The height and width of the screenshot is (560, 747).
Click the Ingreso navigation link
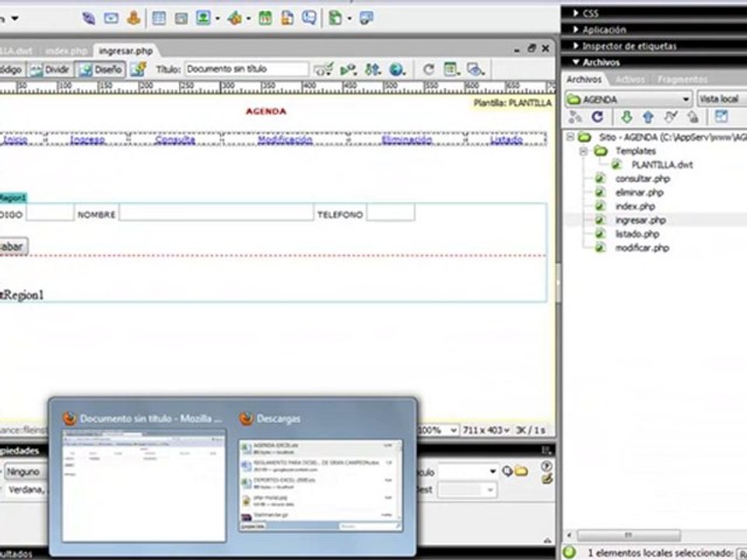(x=87, y=139)
